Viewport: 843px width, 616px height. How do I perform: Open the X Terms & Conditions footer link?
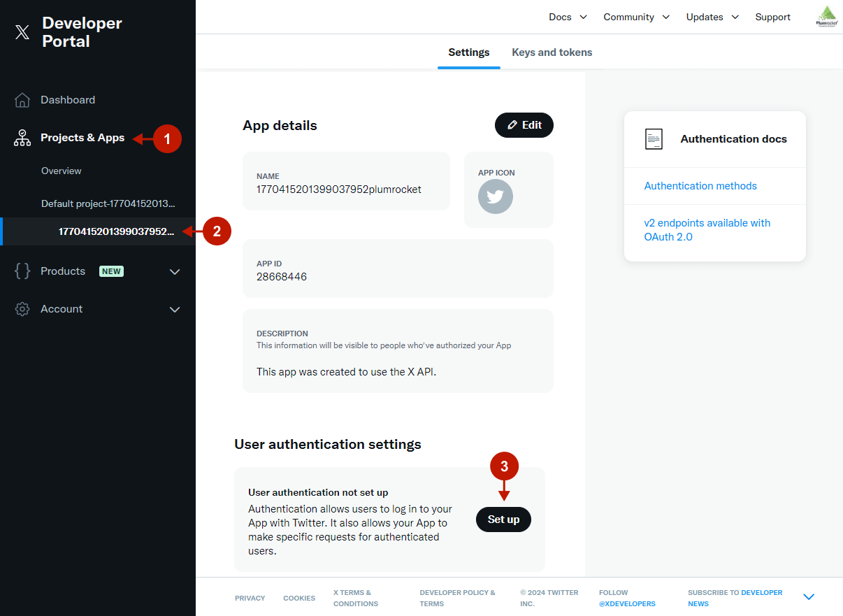coord(356,598)
